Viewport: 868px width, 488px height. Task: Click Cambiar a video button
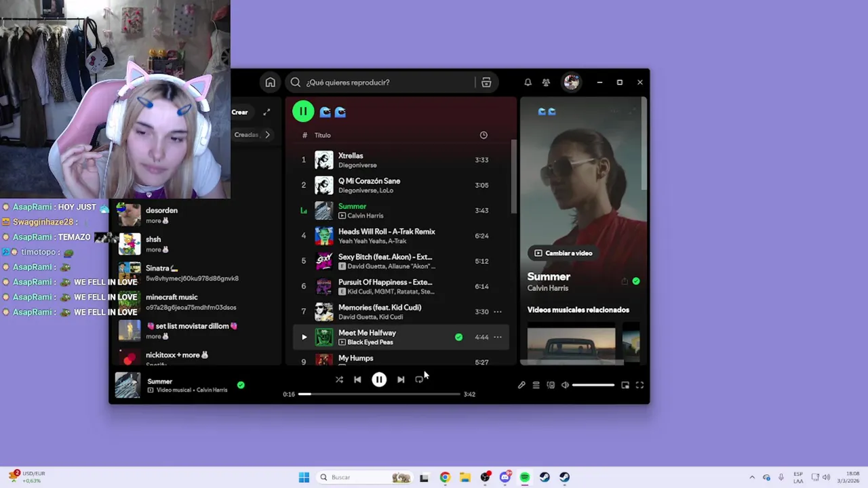pyautogui.click(x=564, y=253)
